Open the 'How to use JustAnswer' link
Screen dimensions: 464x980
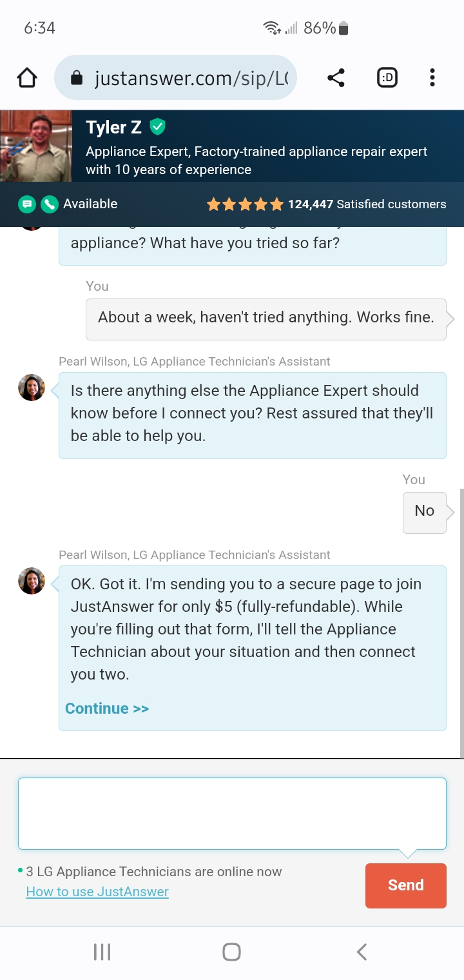[x=97, y=890]
